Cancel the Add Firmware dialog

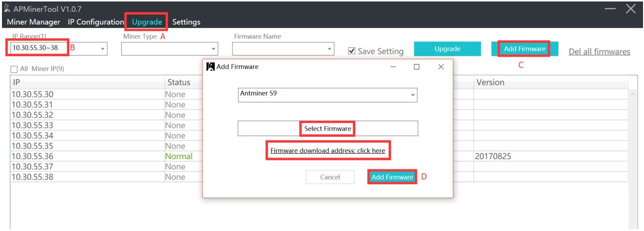click(330, 177)
